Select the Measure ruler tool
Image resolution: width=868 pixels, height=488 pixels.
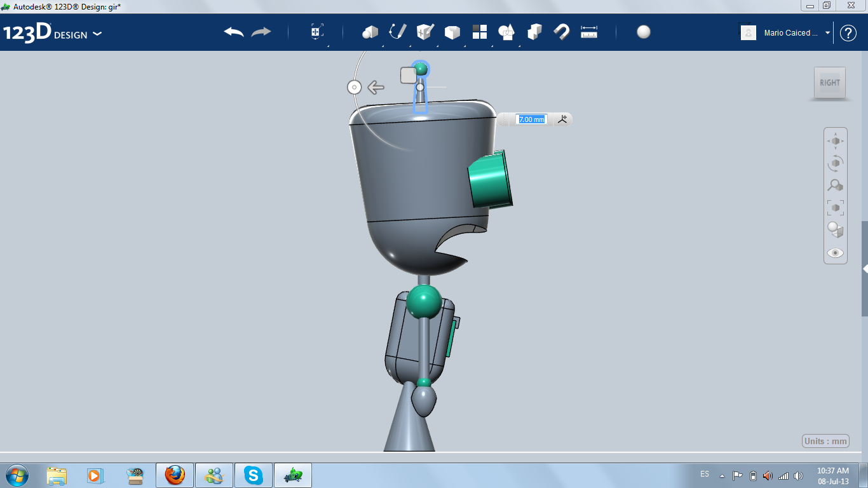[589, 32]
